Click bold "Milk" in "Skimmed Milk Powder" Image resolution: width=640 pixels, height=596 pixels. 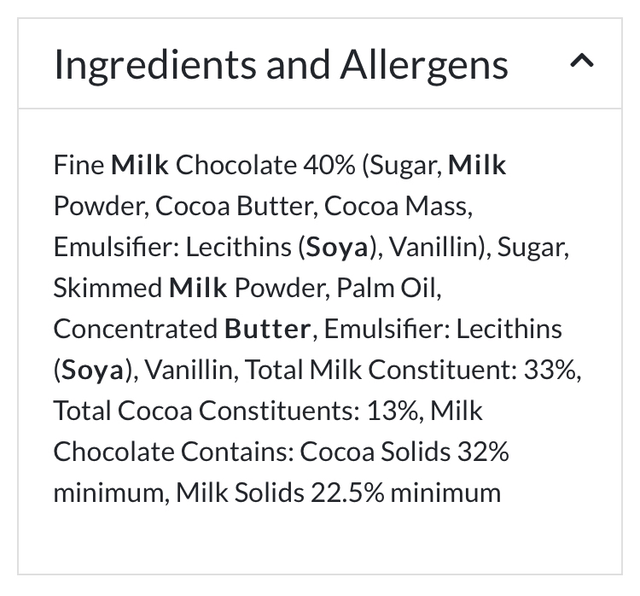198,288
